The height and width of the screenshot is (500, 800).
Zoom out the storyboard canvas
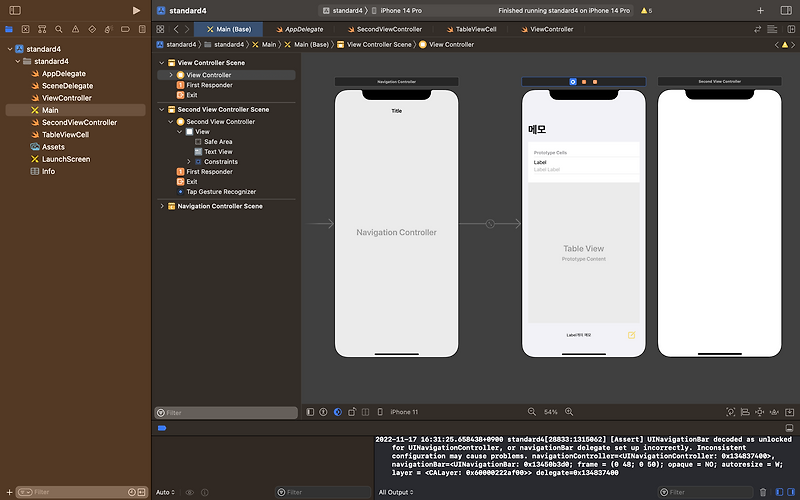532,412
